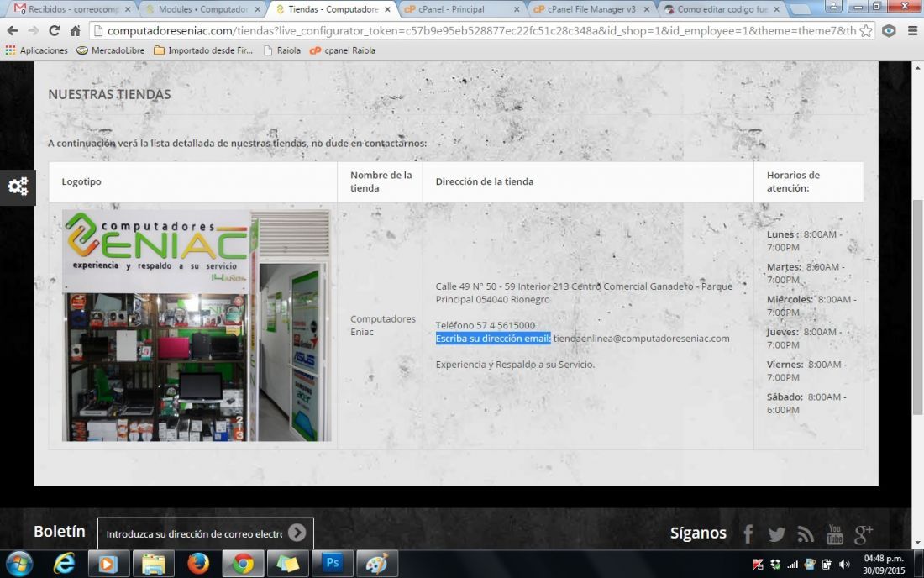The height and width of the screenshot is (578, 924).
Task: Click the 'Nombre de la tienda' column header
Action: pos(381,181)
